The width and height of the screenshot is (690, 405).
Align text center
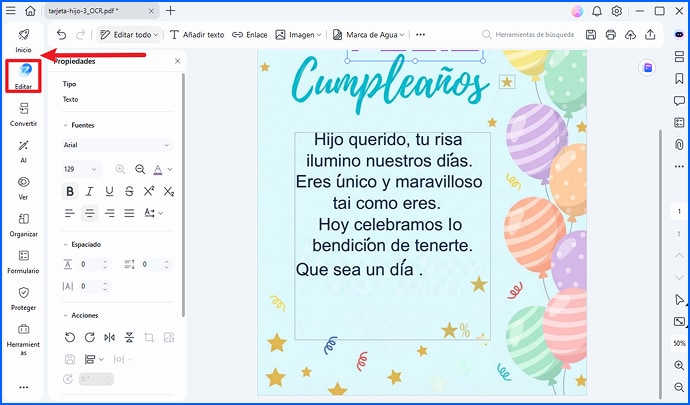90,214
